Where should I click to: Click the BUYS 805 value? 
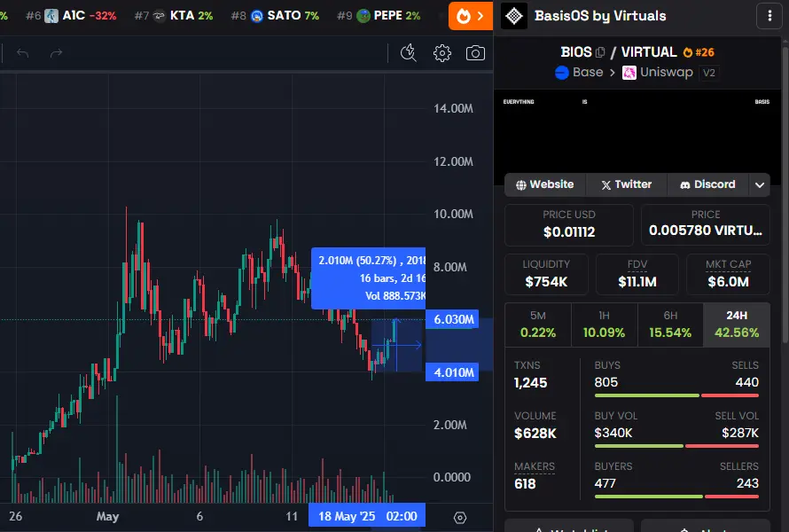[x=605, y=382]
